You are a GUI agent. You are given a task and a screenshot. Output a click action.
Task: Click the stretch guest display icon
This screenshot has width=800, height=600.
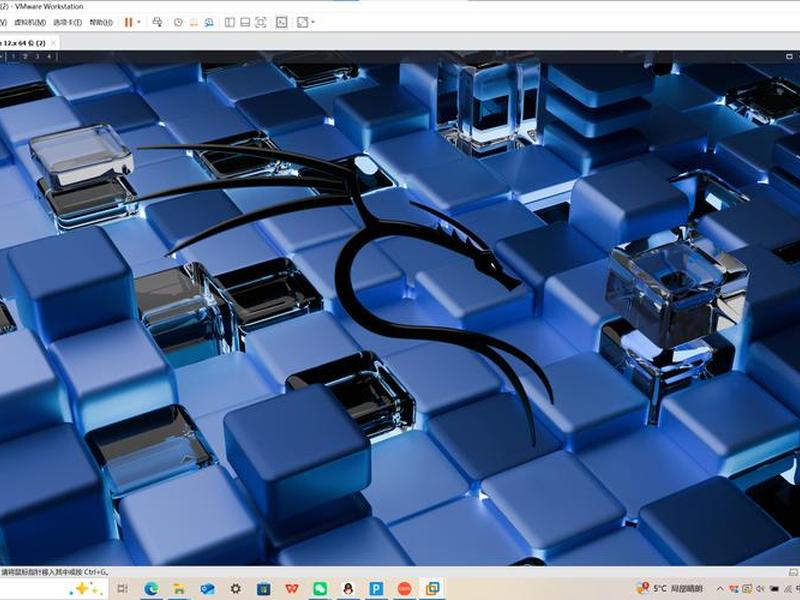point(303,22)
